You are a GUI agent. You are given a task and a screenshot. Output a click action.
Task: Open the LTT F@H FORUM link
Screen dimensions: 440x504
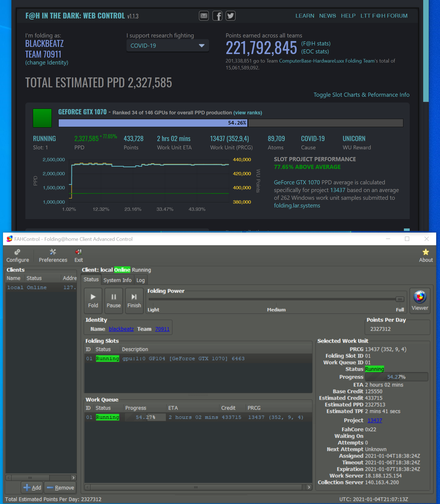tap(384, 16)
